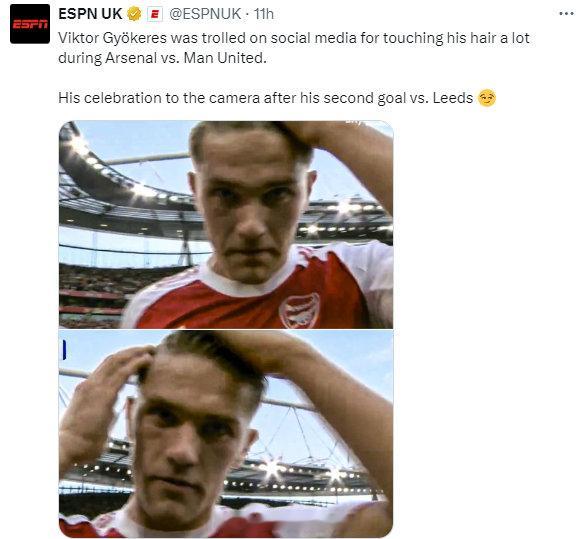Screen dimensions: 577x539
Task: Click the smirking face emoji
Action: tap(487, 98)
